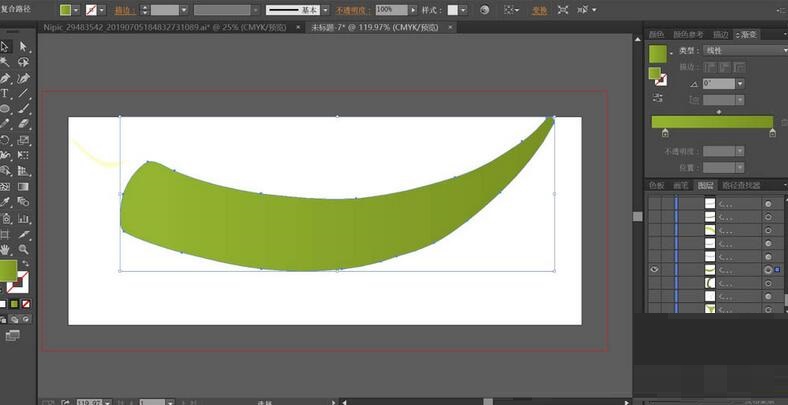Open the 路径查找器 panel tab
The image size is (788, 405).
[741, 185]
